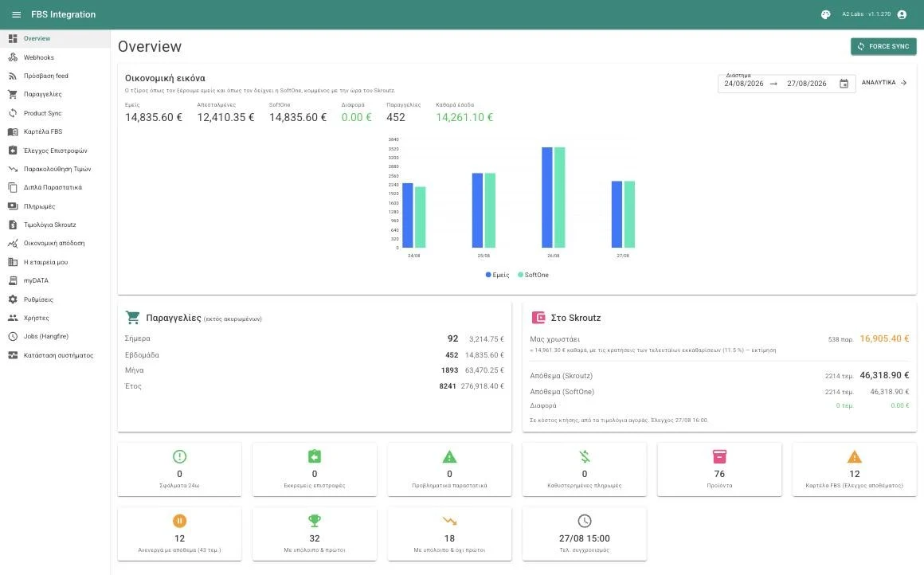Image resolution: width=924 pixels, height=575 pixels.
Task: Open the products box card showing 76
Action: pos(719,470)
